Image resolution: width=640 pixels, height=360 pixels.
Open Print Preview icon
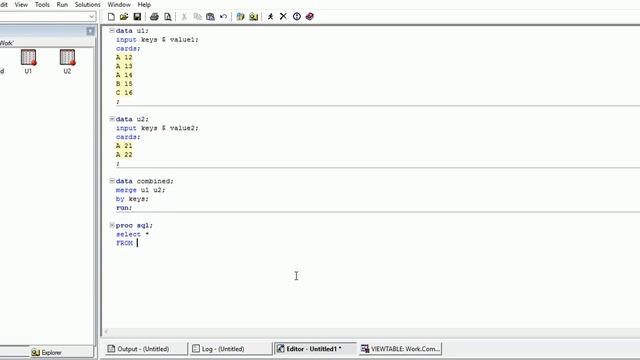[167, 17]
